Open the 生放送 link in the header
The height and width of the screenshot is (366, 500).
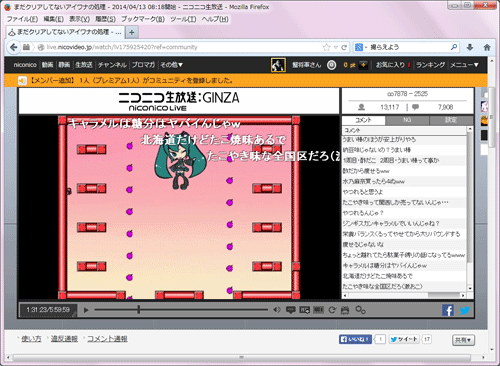[x=84, y=65]
